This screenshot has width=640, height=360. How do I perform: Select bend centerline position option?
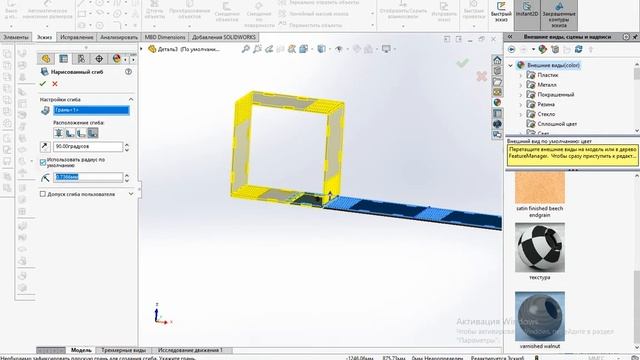pos(59,133)
